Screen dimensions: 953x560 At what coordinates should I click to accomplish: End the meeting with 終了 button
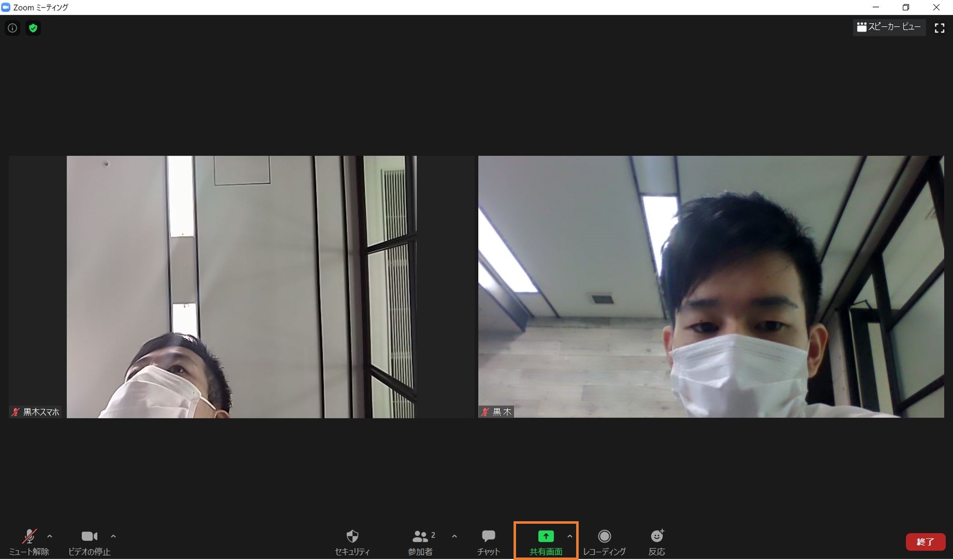pos(925,542)
